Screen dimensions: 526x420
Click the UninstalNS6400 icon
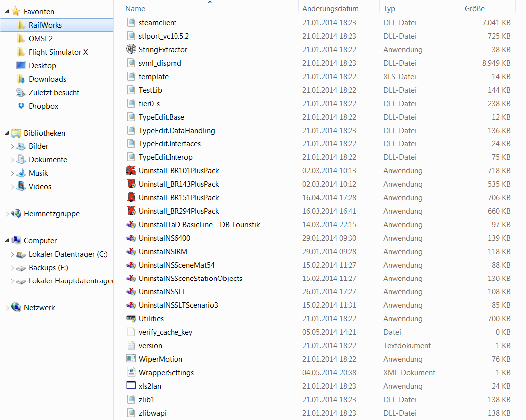pyautogui.click(x=131, y=238)
